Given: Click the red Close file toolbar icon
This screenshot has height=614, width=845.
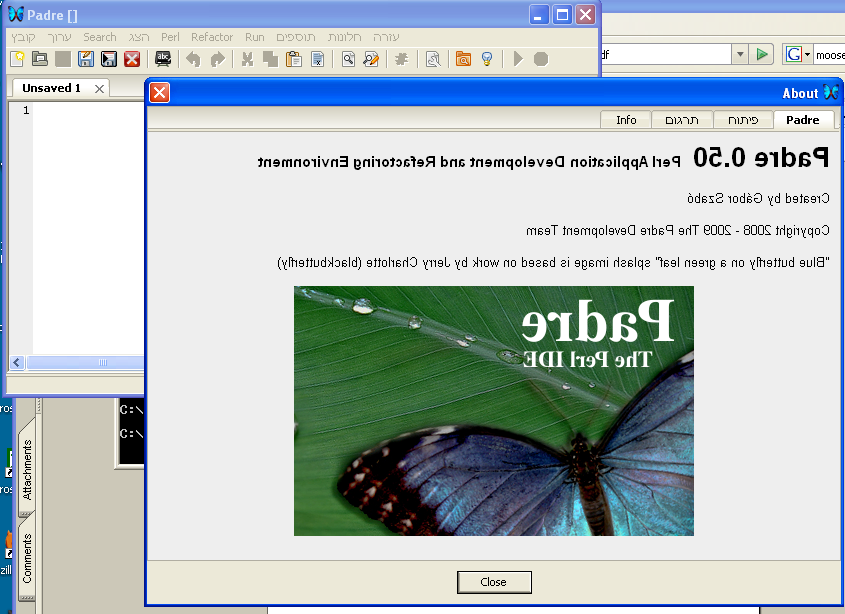Looking at the screenshot, I should pos(132,58).
